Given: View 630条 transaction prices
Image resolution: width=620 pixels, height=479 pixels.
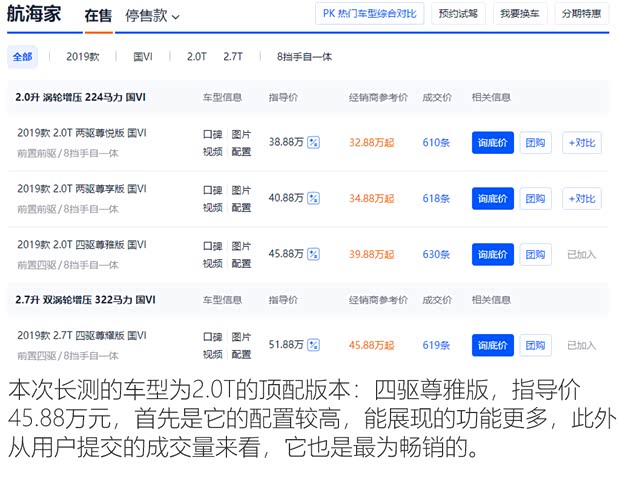Looking at the screenshot, I should [x=436, y=254].
